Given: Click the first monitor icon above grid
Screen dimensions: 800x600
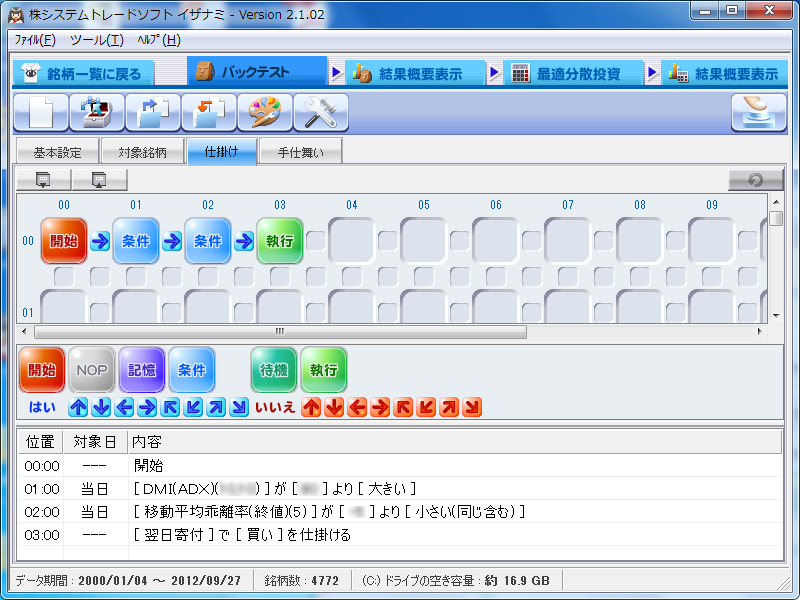Looking at the screenshot, I should [43, 180].
